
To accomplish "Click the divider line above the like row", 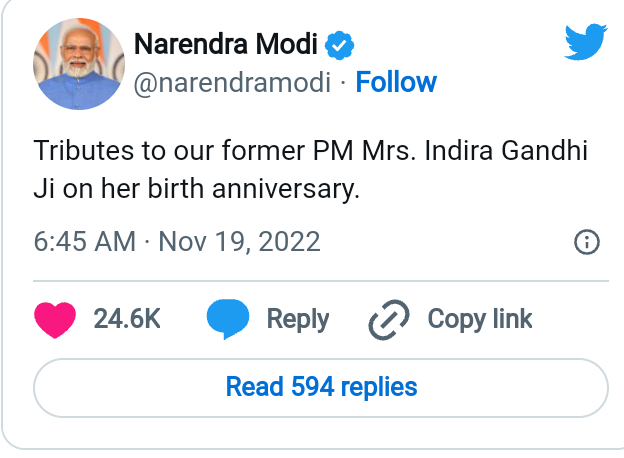I will 322,281.
